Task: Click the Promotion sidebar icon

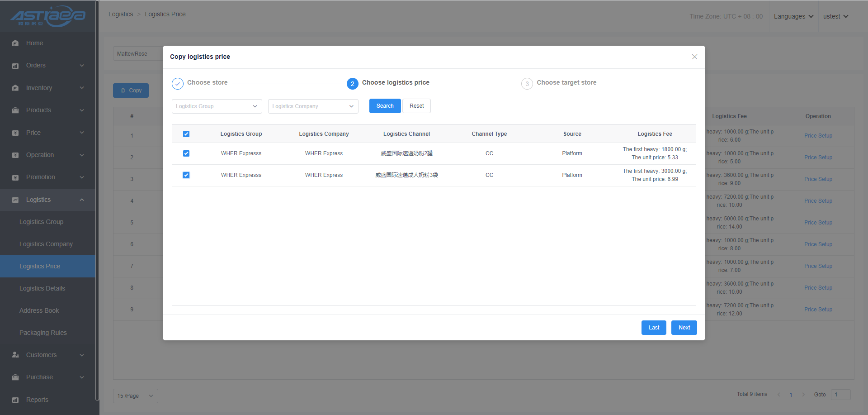Action: 15,177
